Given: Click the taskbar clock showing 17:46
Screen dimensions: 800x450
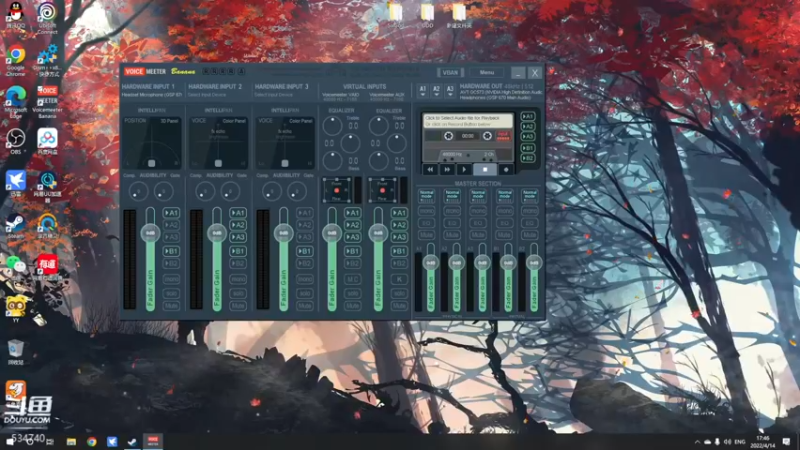Looking at the screenshot, I should 763,442.
